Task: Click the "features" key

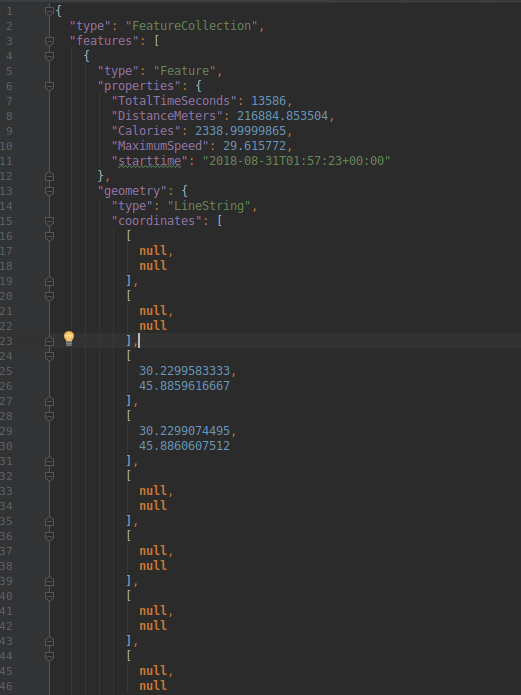Action: click(x=104, y=41)
